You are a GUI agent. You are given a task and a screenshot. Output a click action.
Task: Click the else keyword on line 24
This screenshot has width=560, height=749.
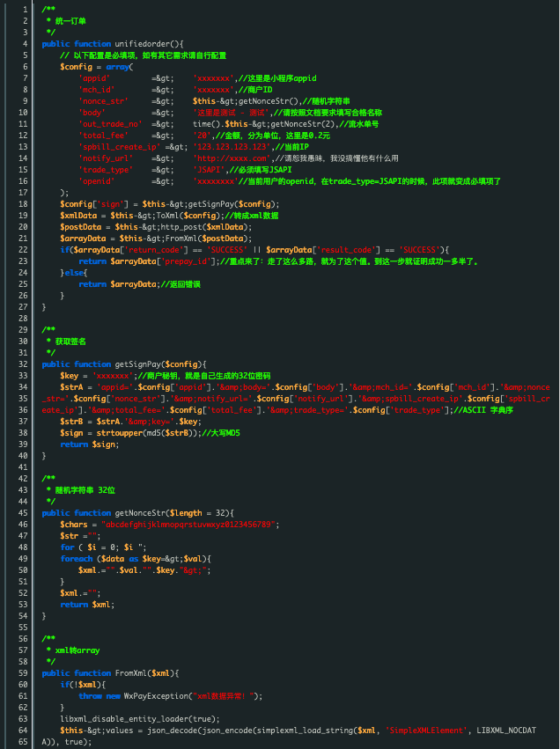click(x=74, y=273)
